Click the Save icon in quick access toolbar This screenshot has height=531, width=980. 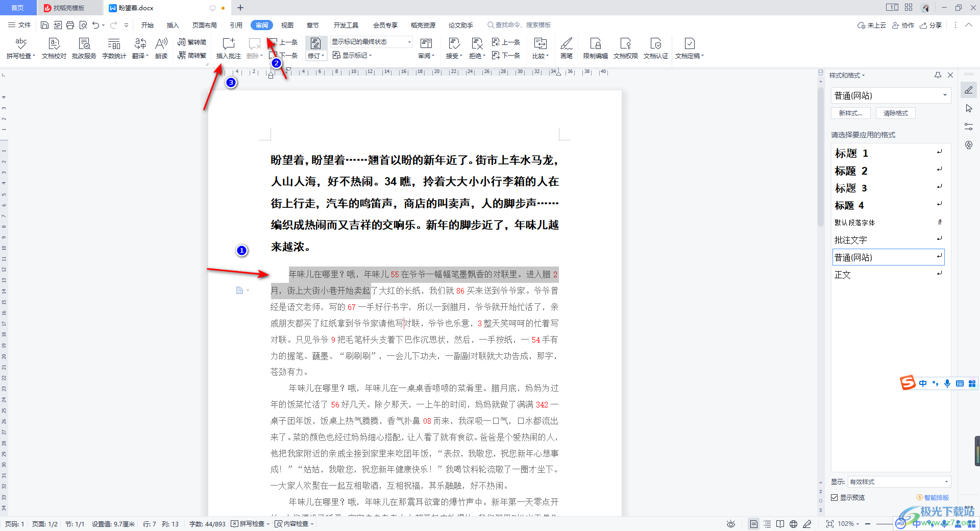[44, 25]
